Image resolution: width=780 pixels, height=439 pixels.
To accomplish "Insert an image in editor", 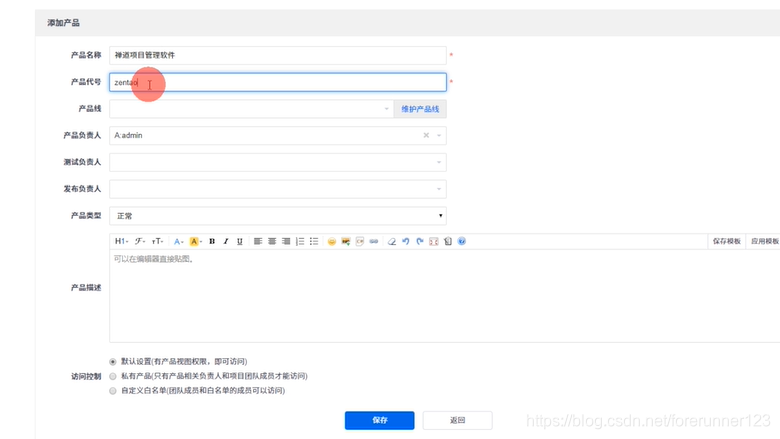I will 346,241.
